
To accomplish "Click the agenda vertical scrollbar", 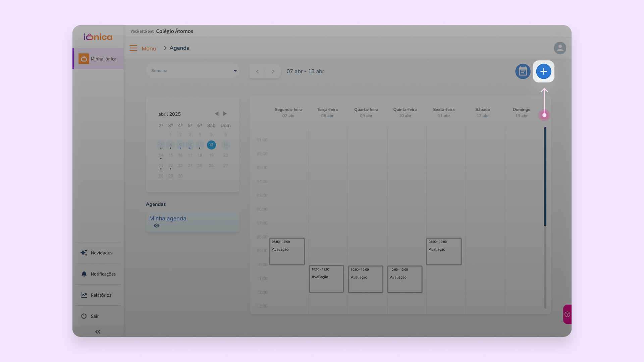I will 545,177.
